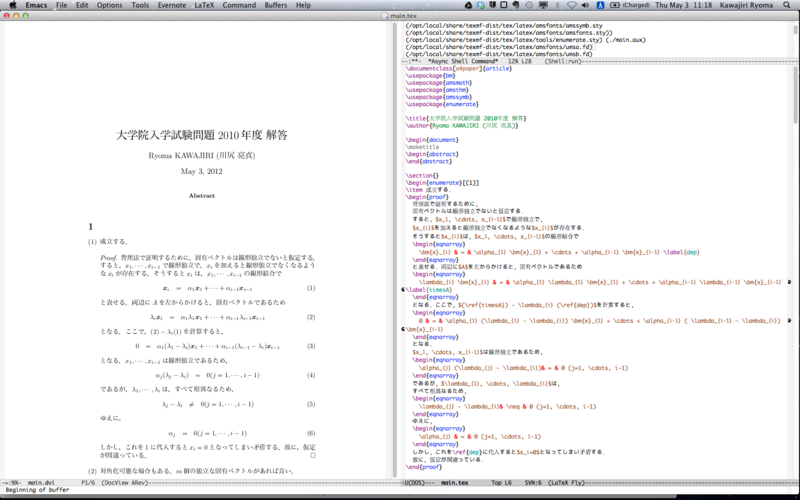This screenshot has height=500, width=800.
Task: Click the \begin{proof} line
Action: (x=428, y=197)
